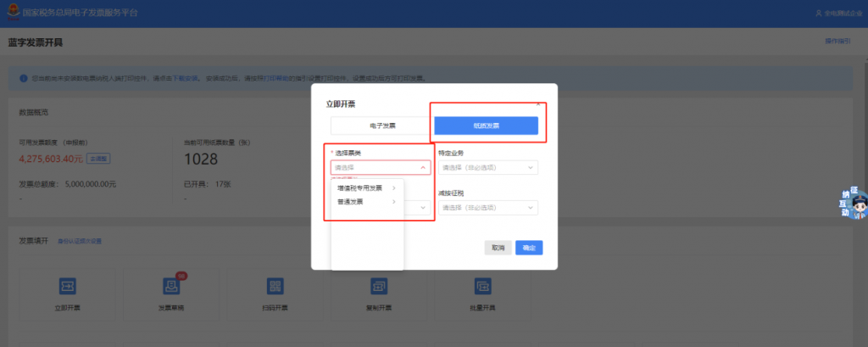Click the 确定 button

pos(529,248)
